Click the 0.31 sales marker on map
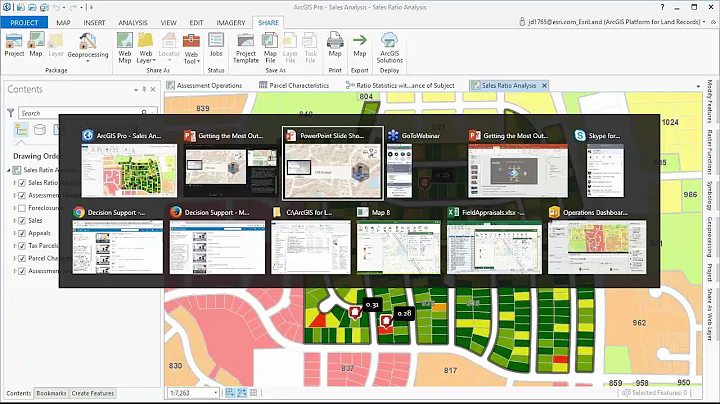 [x=355, y=313]
